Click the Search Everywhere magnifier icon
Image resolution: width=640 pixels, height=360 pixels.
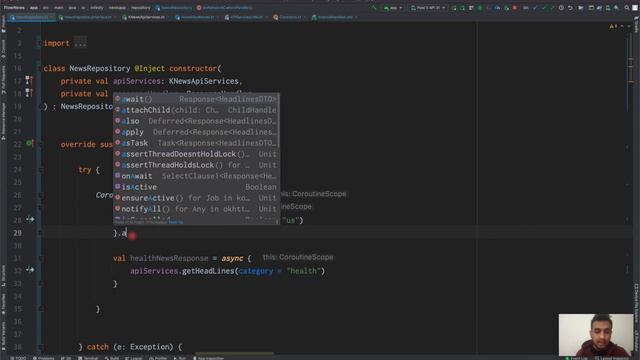[x=627, y=8]
